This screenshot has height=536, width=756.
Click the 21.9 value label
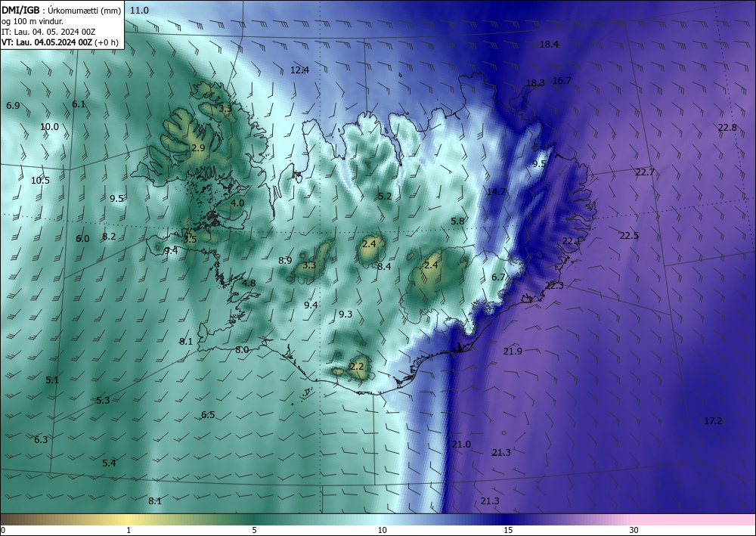tap(513, 351)
